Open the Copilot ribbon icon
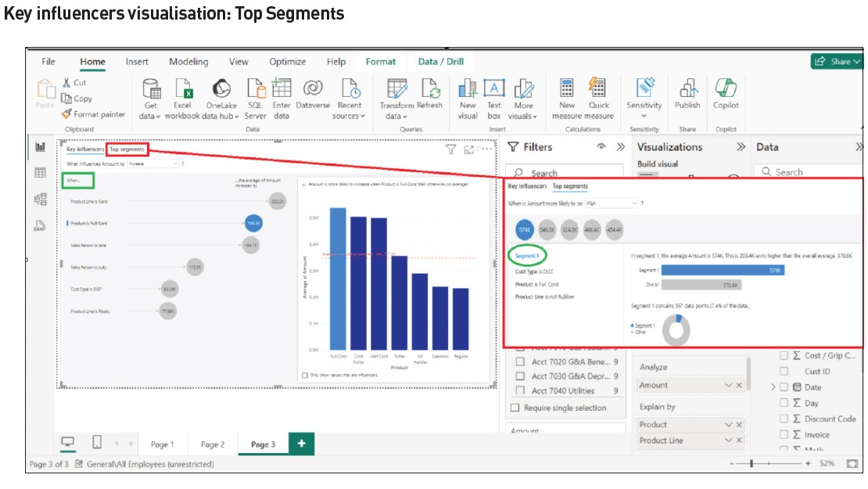Viewport: 868px width, 489px height. (x=726, y=89)
